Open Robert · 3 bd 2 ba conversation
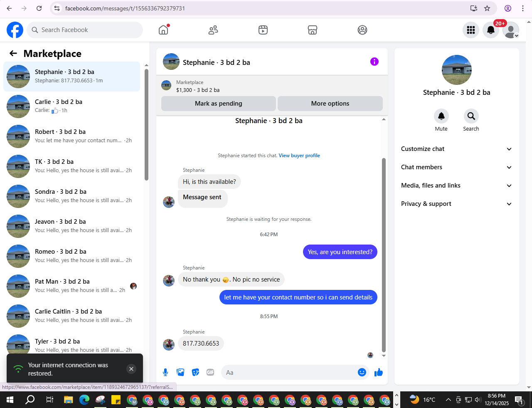Image resolution: width=532 pixels, height=408 pixels. click(x=71, y=136)
